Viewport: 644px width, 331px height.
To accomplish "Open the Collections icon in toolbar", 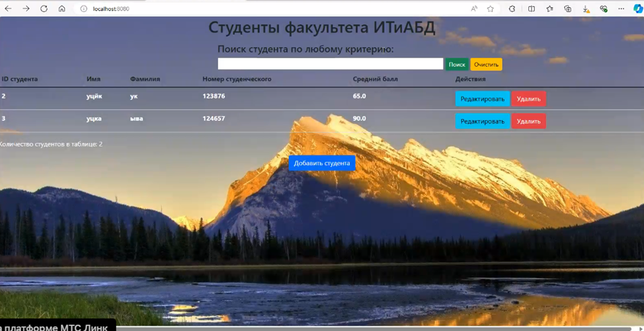I will (567, 9).
